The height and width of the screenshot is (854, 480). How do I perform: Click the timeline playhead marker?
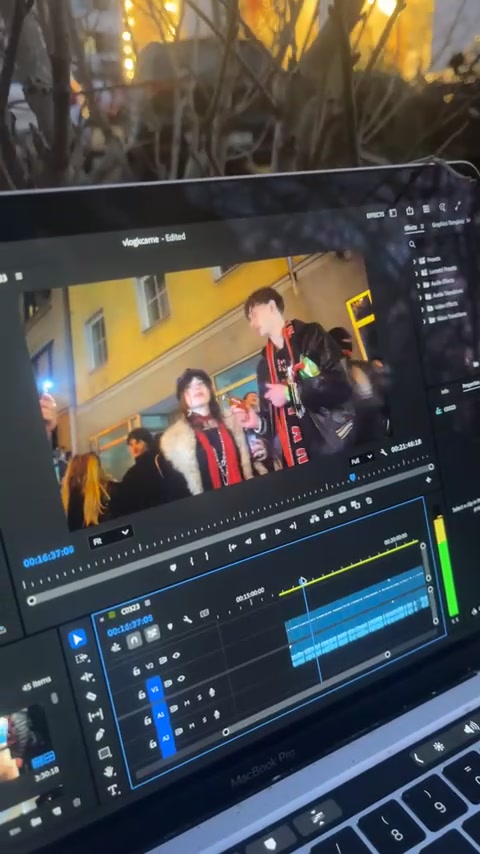[303, 581]
